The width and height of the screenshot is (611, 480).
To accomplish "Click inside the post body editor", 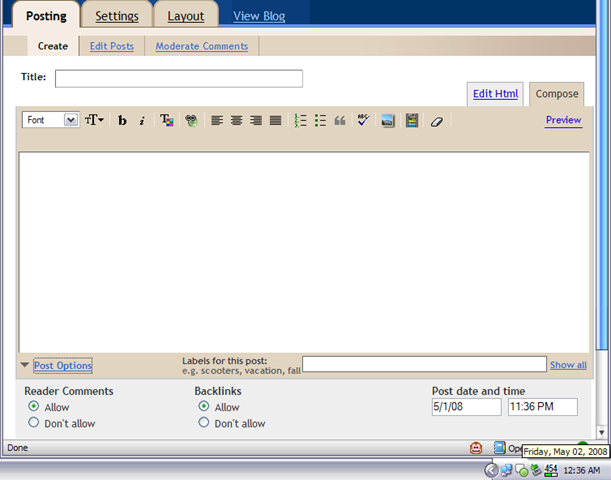I will (304, 252).
